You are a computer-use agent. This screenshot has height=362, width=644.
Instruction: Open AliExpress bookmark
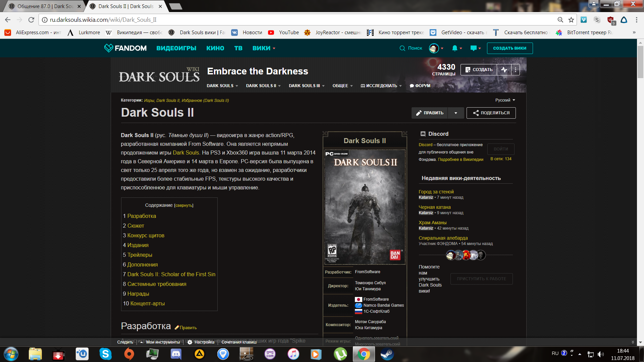(33, 33)
